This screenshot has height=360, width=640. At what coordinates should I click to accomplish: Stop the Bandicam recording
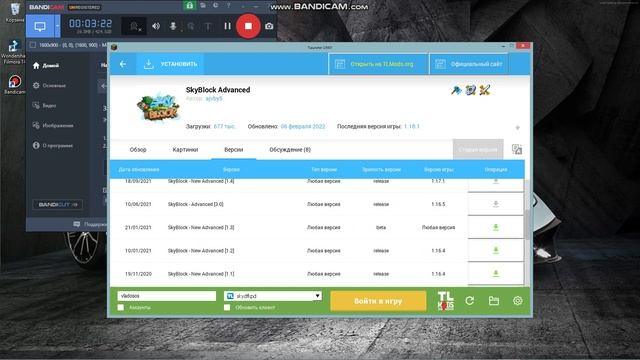248,26
